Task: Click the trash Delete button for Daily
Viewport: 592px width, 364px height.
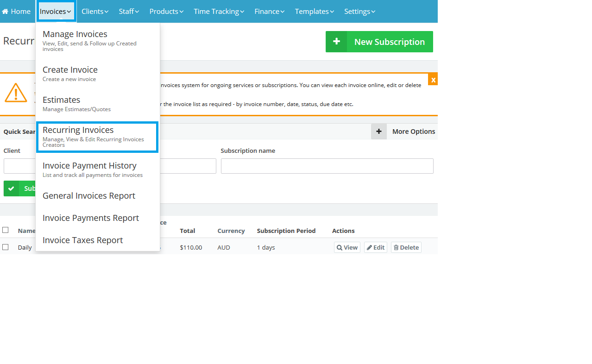Action: click(406, 247)
